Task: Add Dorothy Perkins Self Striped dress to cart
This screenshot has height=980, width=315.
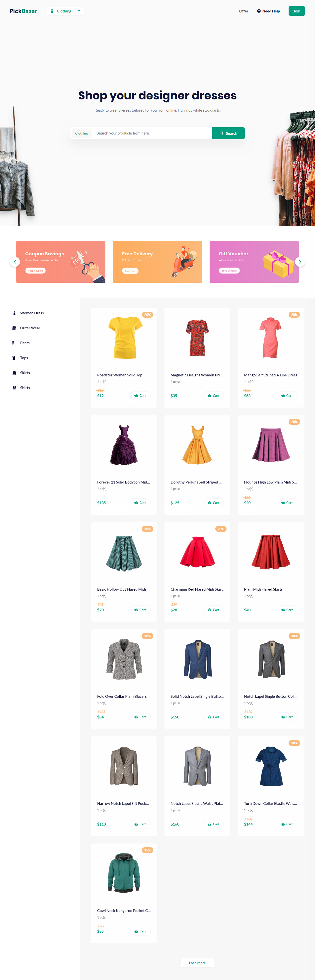Action: coord(213,503)
